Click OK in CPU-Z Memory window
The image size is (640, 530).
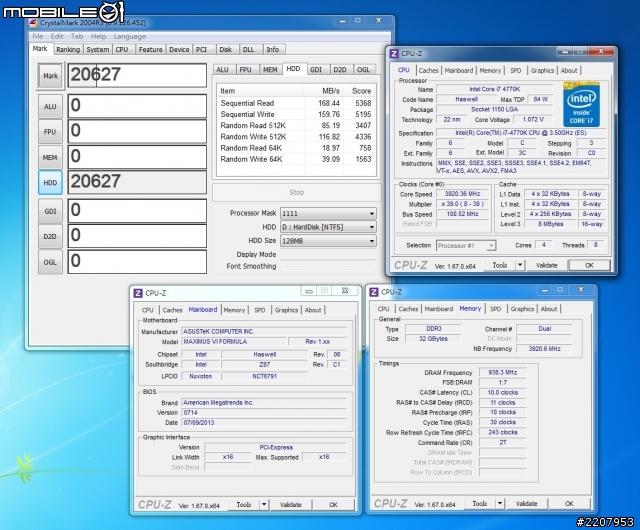tap(569, 504)
